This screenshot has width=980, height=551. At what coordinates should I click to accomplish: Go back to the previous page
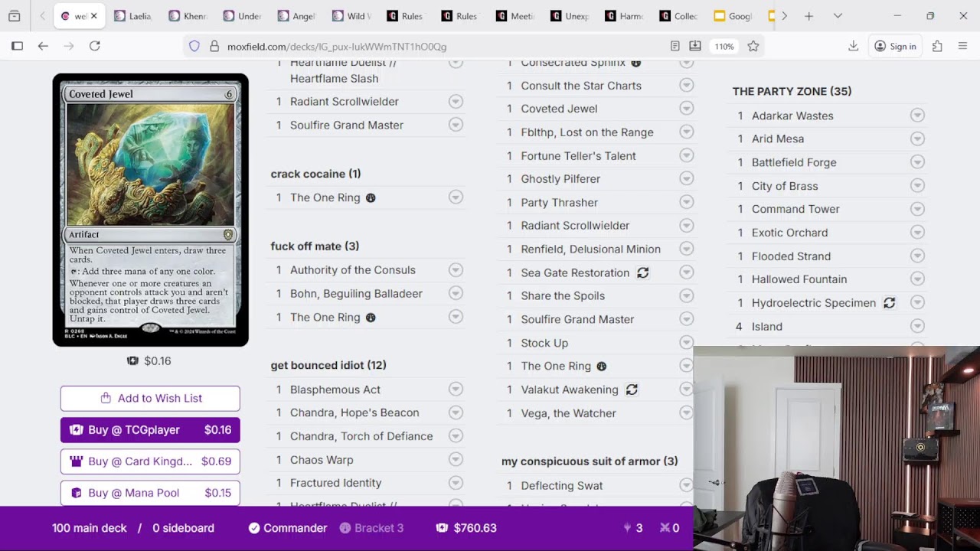click(43, 46)
